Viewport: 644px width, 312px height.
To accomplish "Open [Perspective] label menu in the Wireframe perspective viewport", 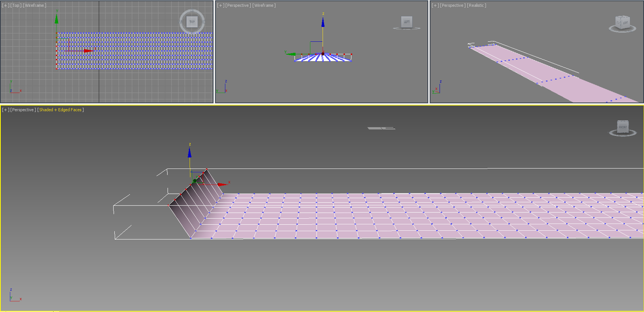I will [x=238, y=6].
